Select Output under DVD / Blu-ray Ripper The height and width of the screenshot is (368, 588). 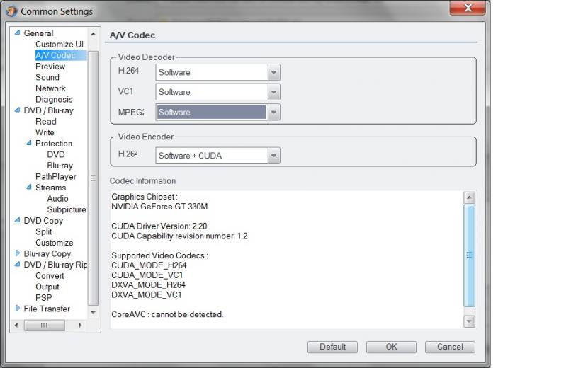[47, 287]
